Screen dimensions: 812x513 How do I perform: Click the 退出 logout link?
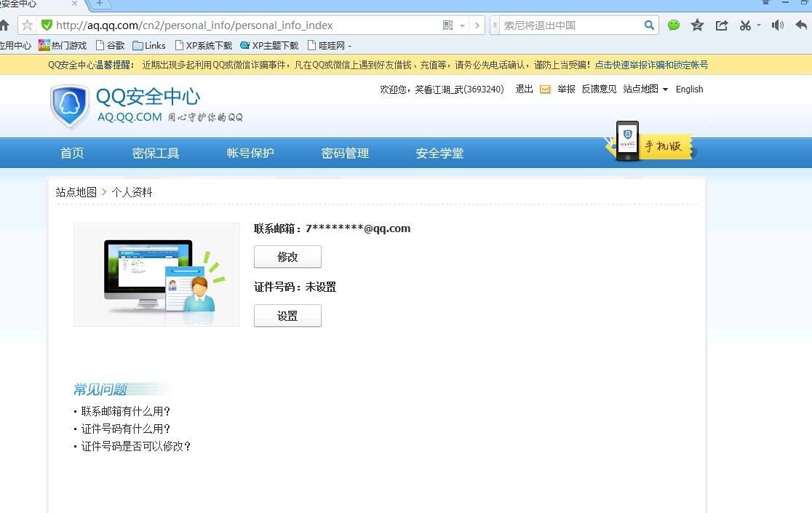pyautogui.click(x=524, y=89)
